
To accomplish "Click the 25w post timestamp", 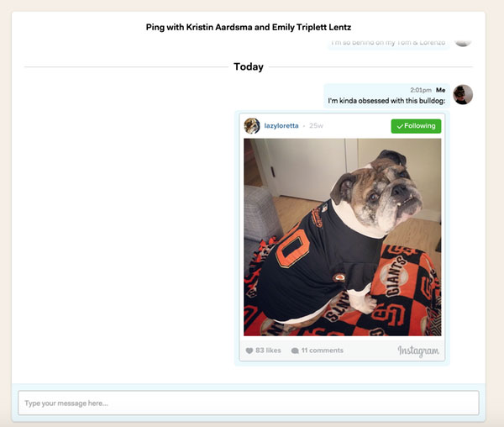I will 316,126.
